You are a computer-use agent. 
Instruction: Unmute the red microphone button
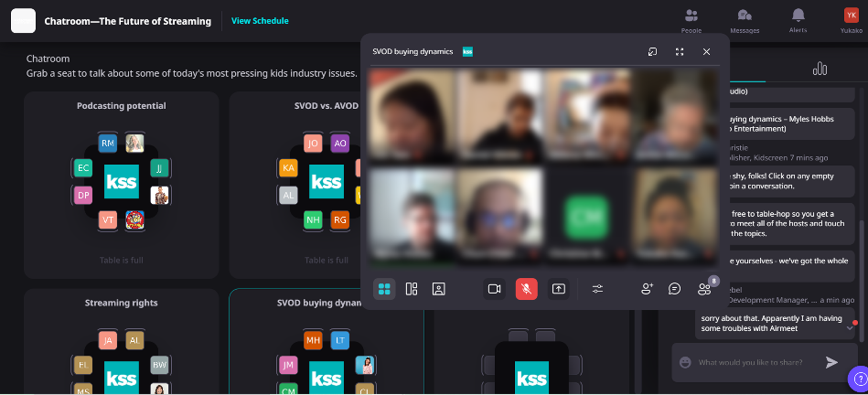click(527, 289)
